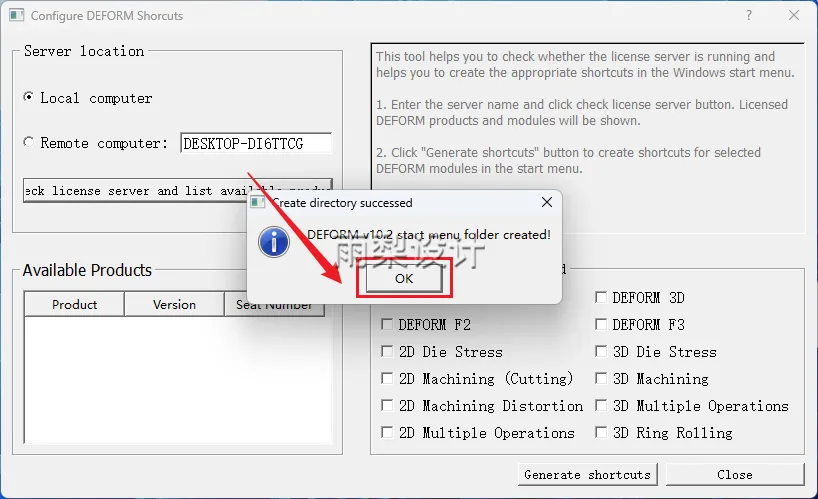Select the Local computer radio button

click(29, 97)
